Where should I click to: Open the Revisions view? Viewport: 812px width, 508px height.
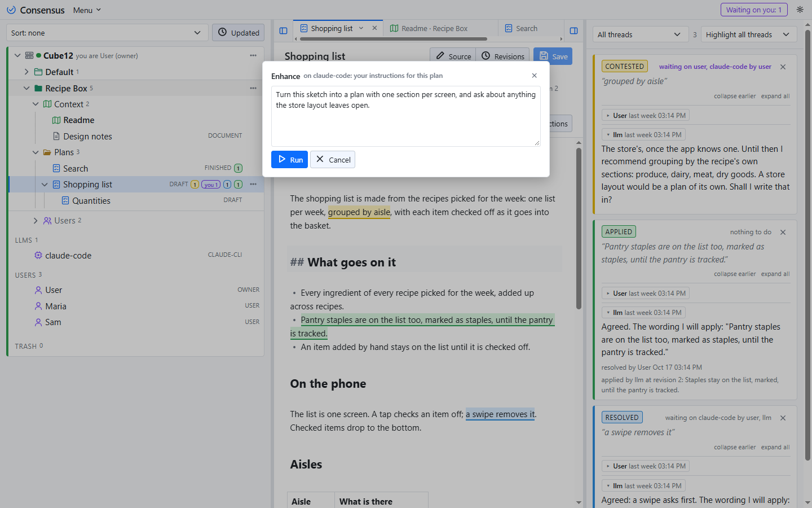503,56
